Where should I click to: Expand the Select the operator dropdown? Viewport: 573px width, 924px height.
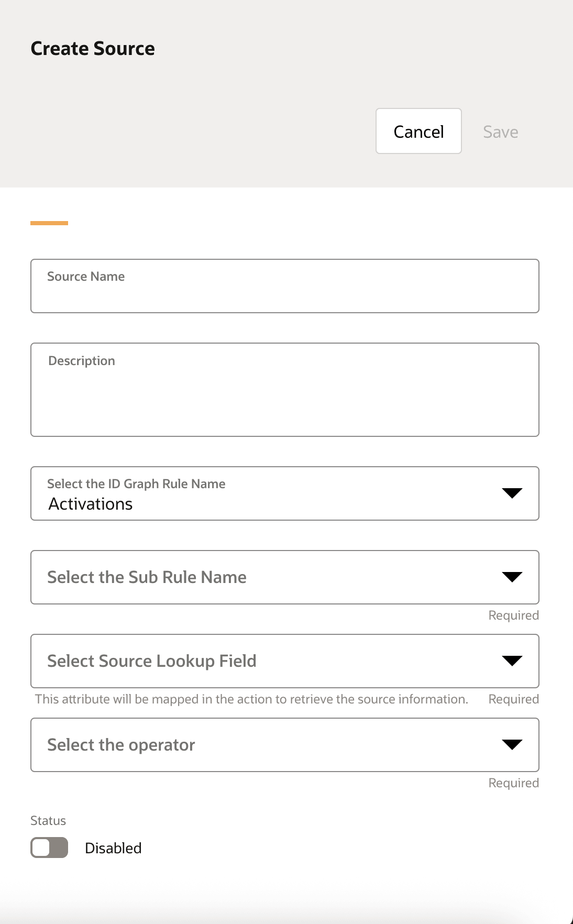tap(285, 744)
